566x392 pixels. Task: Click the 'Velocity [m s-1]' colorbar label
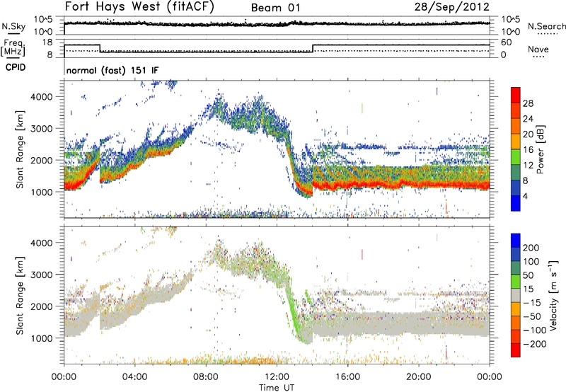553,295
